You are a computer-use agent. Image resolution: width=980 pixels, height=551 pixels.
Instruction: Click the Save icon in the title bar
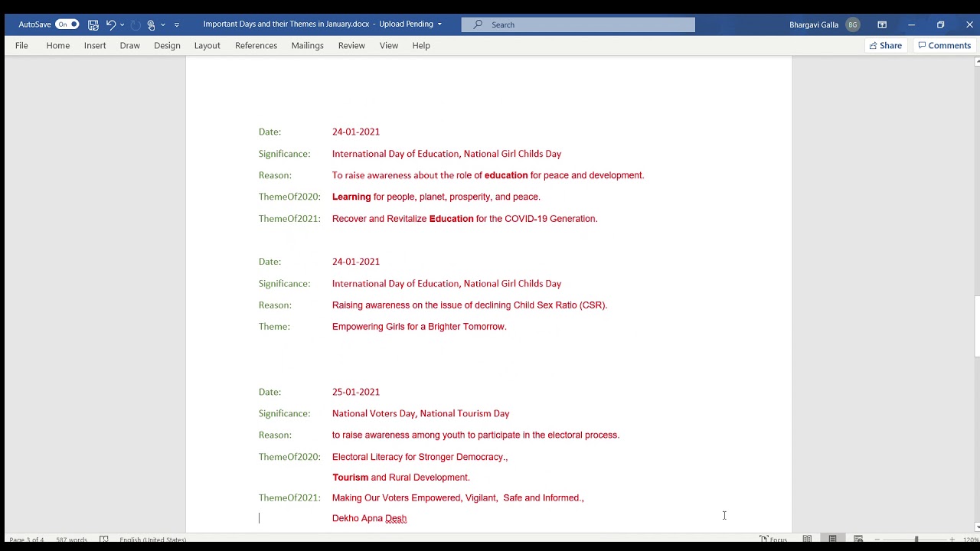pos(93,24)
